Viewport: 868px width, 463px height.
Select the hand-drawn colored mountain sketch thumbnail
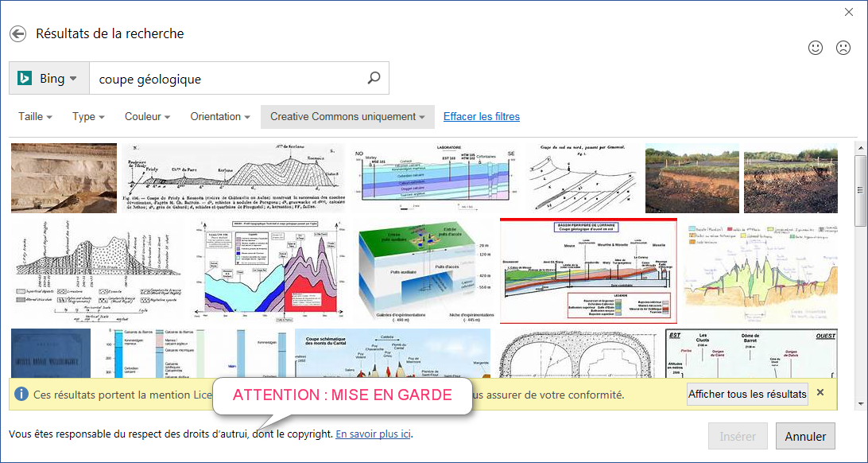[x=761, y=270]
